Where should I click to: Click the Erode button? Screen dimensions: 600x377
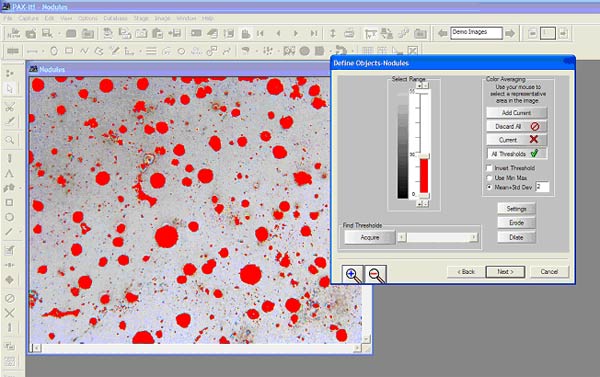tap(517, 223)
